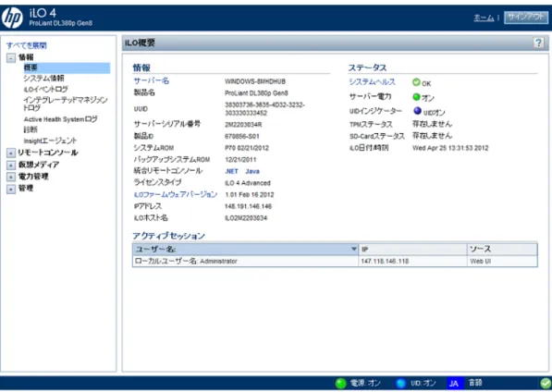Open the iLOファームウェアバージョン link
This screenshot has width=552, height=392.
click(176, 194)
